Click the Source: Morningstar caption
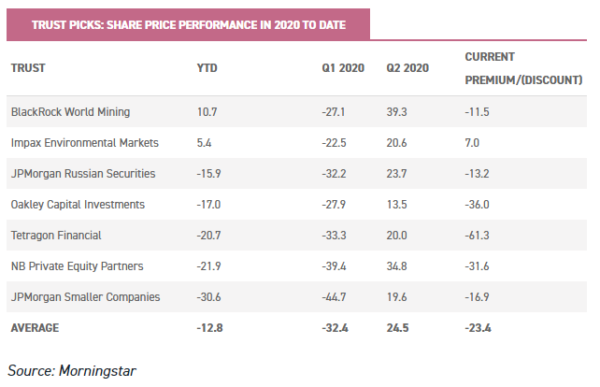 (x=72, y=371)
